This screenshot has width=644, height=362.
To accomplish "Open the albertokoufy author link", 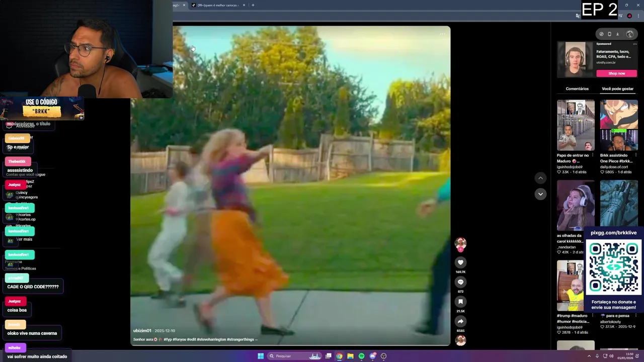I will pyautogui.click(x=611, y=322).
